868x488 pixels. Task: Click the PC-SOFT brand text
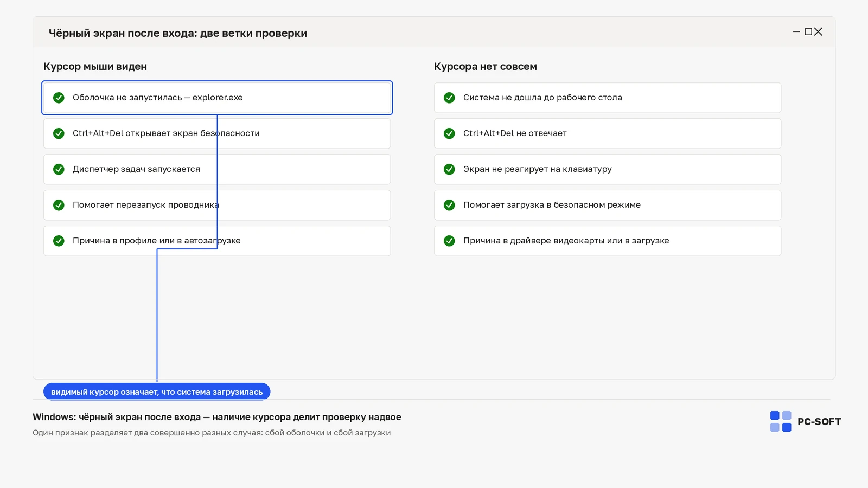click(x=819, y=422)
